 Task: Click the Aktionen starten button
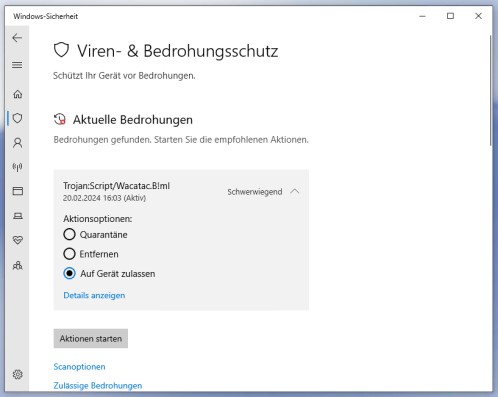click(x=91, y=339)
